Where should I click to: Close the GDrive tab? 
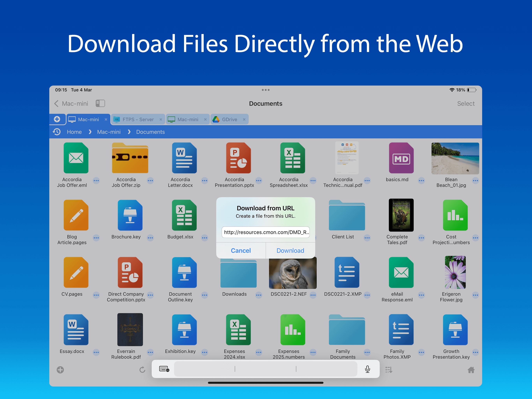point(244,119)
